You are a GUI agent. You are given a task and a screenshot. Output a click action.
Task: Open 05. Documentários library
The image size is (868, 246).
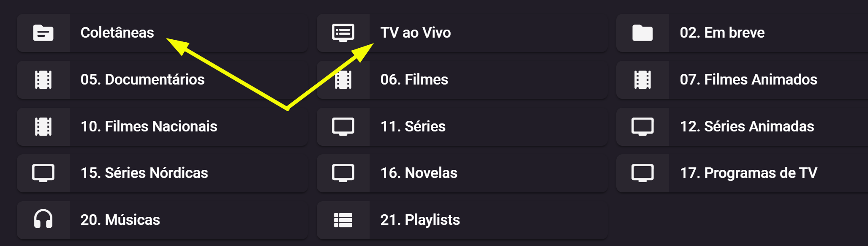click(x=142, y=80)
